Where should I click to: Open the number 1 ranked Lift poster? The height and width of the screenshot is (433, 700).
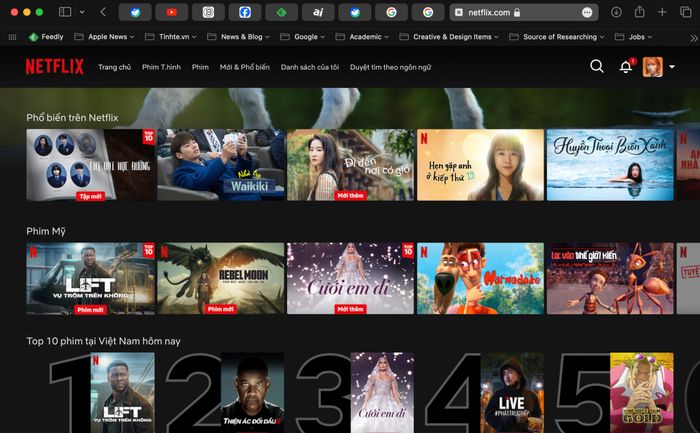tap(123, 393)
